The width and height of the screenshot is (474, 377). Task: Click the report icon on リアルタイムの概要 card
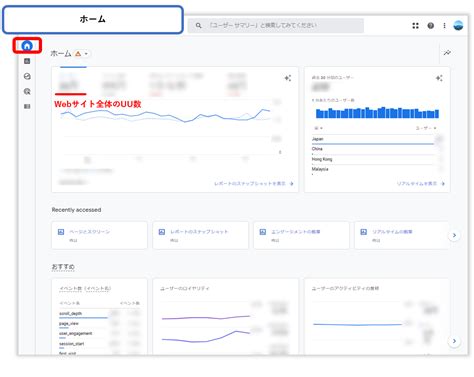pos(364,232)
